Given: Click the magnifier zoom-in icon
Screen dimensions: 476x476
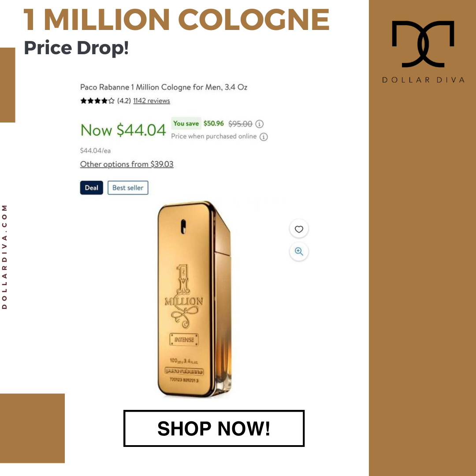Looking at the screenshot, I should (299, 251).
